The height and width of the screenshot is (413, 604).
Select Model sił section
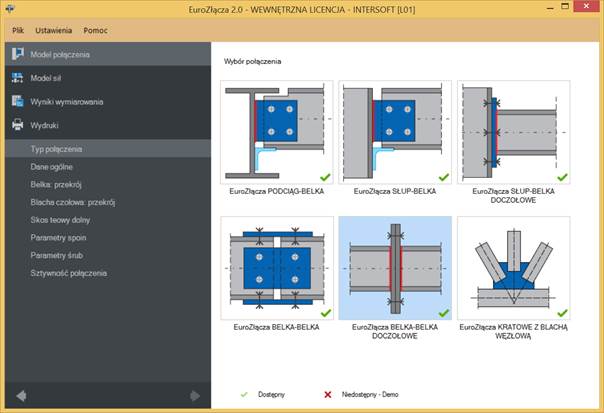point(108,78)
